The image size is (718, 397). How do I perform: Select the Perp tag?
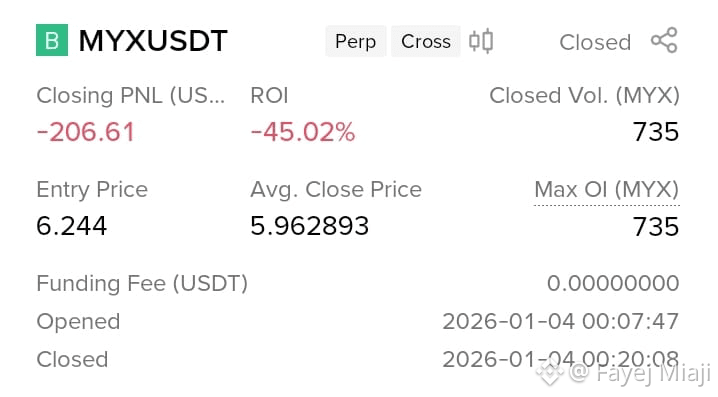355,41
